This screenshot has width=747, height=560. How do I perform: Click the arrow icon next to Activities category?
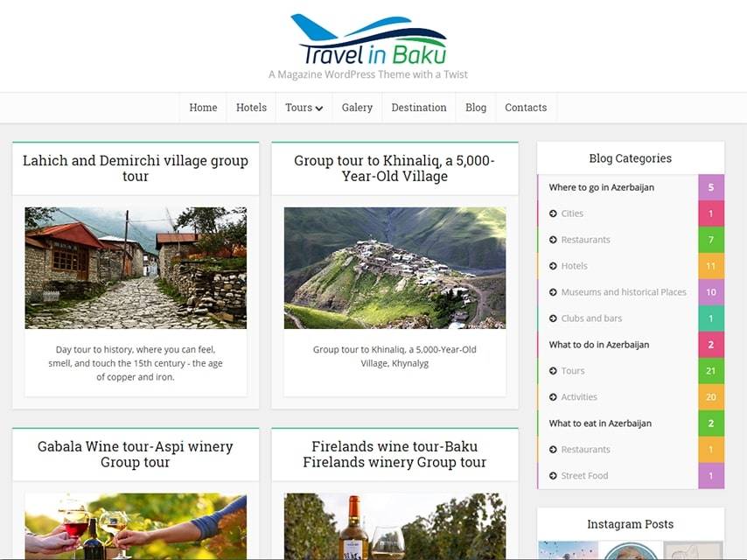553,397
